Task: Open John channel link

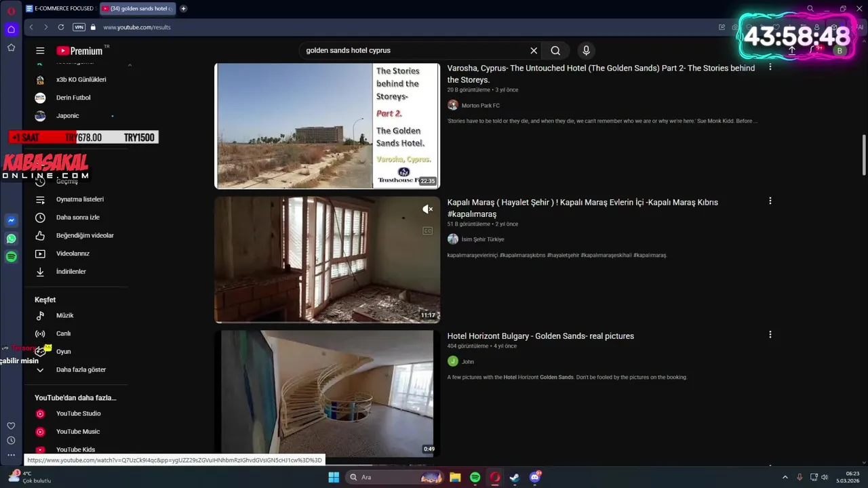Action: click(468, 362)
